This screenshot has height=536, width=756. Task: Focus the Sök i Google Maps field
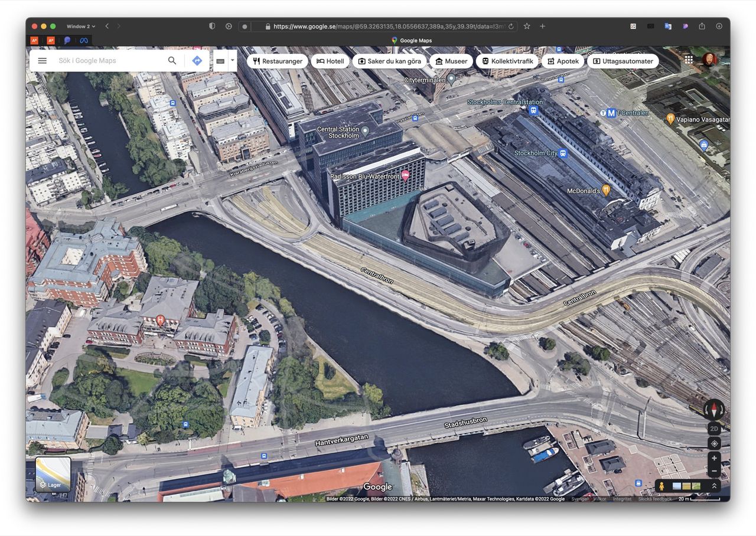pyautogui.click(x=109, y=61)
